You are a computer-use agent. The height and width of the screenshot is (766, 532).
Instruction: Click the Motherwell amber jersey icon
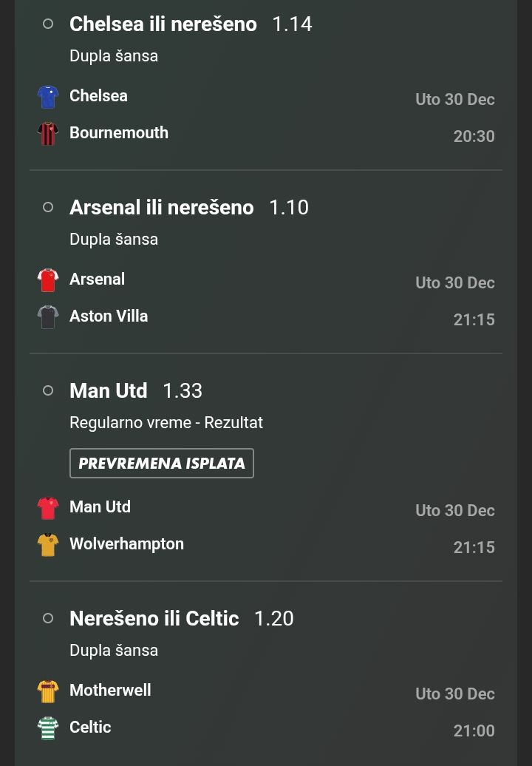pos(48,691)
